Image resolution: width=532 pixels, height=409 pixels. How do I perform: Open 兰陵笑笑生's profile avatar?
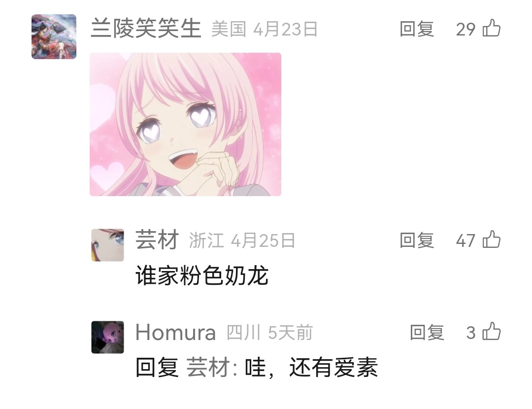click(54, 36)
